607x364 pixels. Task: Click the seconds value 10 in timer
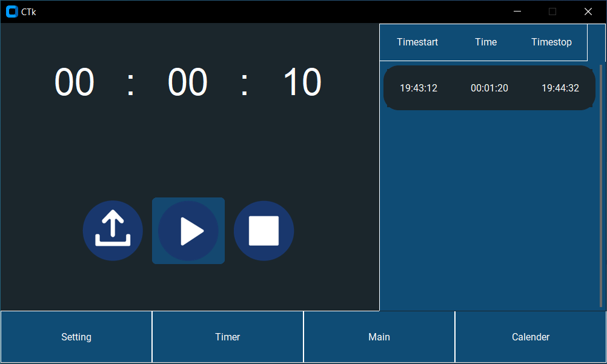pyautogui.click(x=302, y=82)
